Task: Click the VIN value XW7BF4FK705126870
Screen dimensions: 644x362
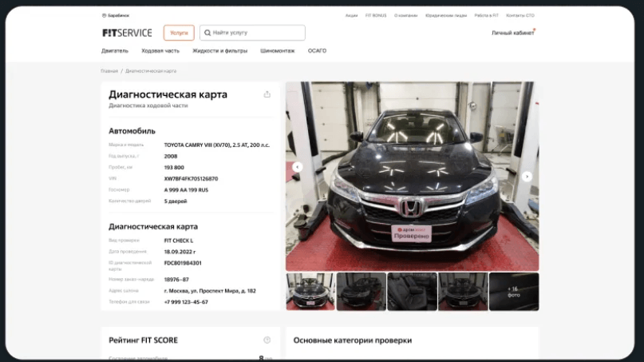Action: [191, 179]
